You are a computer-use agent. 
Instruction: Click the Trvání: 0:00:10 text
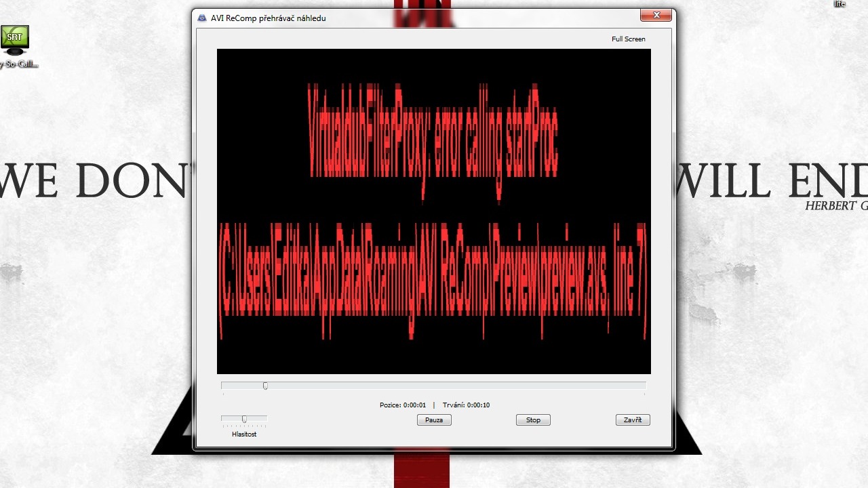pyautogui.click(x=466, y=405)
